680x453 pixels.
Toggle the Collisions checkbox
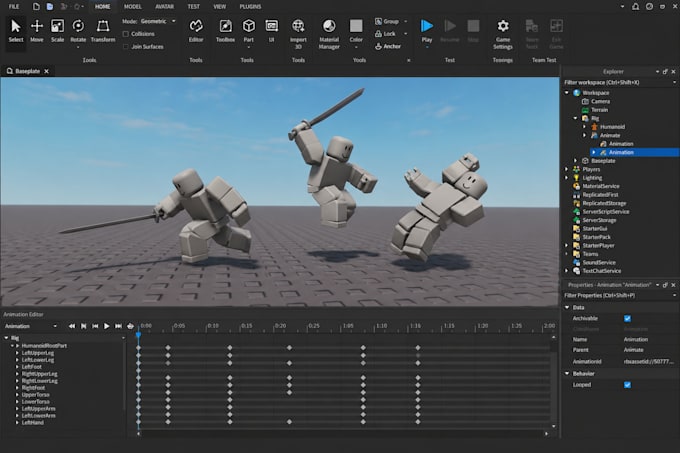126,34
